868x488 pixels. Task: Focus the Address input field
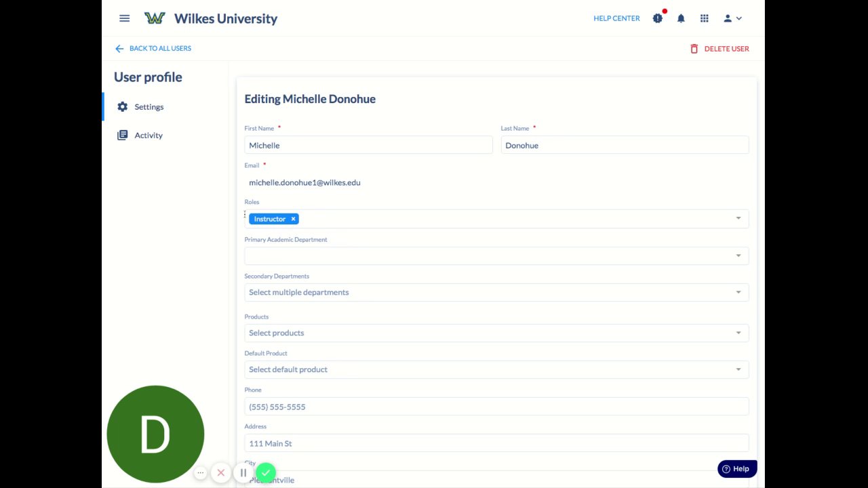click(x=496, y=443)
